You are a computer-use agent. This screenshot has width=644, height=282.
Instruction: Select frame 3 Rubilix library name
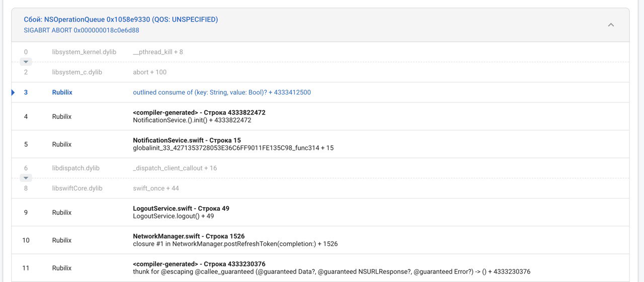[x=62, y=92]
